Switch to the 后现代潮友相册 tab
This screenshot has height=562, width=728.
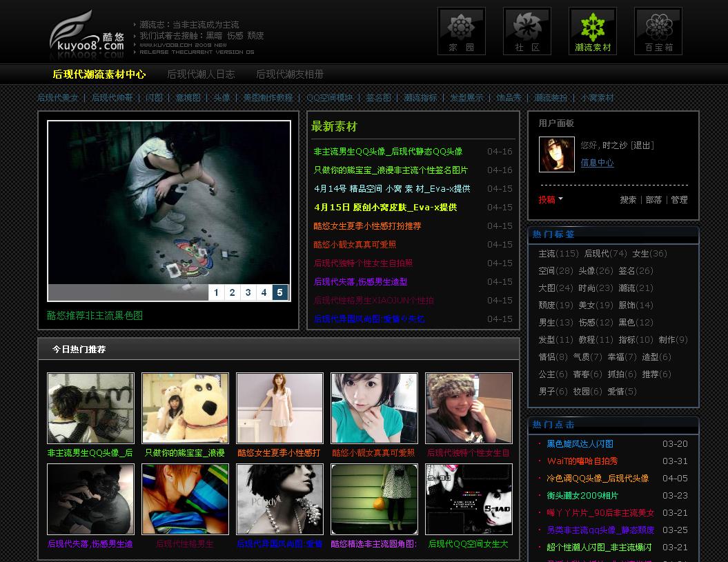[x=290, y=74]
